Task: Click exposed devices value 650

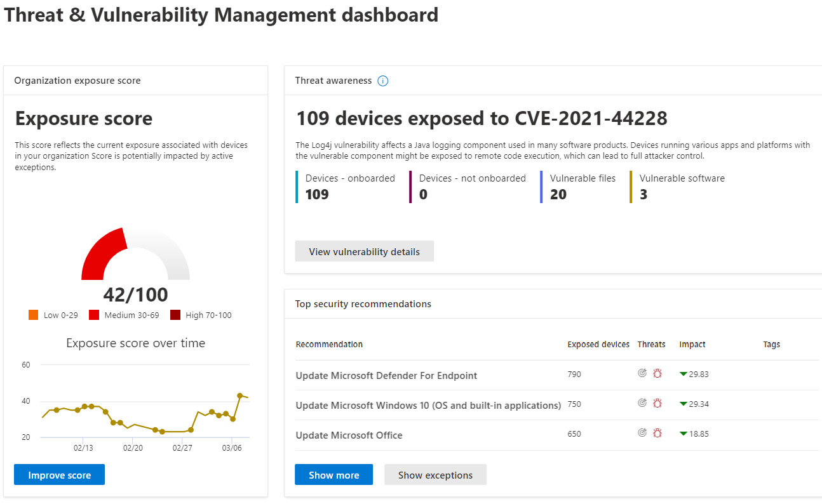Action: point(574,434)
